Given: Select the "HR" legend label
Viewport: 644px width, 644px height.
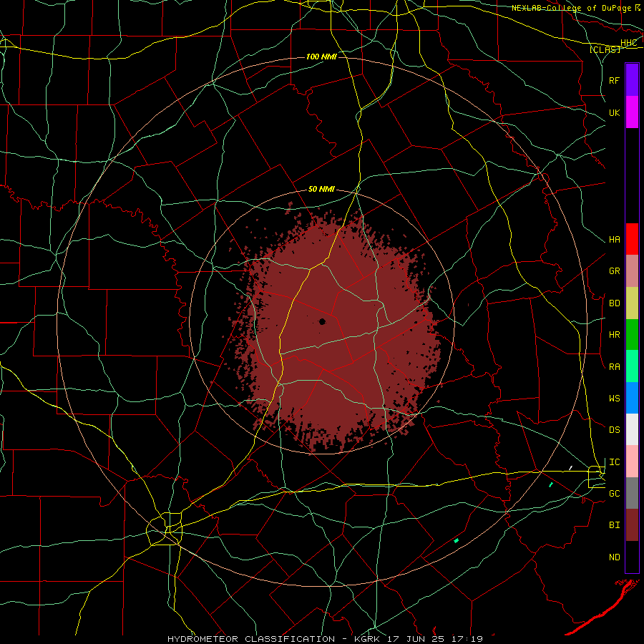Looking at the screenshot, I should [x=614, y=335].
